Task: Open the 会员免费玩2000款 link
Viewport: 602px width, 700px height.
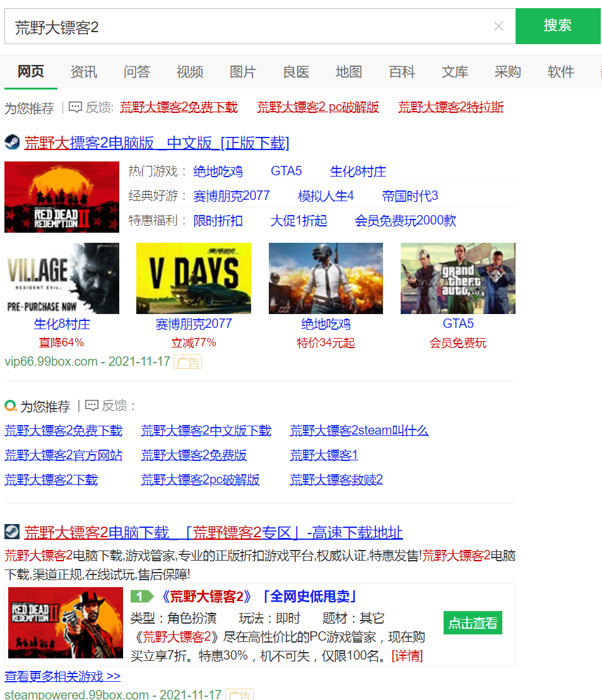Action: click(406, 221)
